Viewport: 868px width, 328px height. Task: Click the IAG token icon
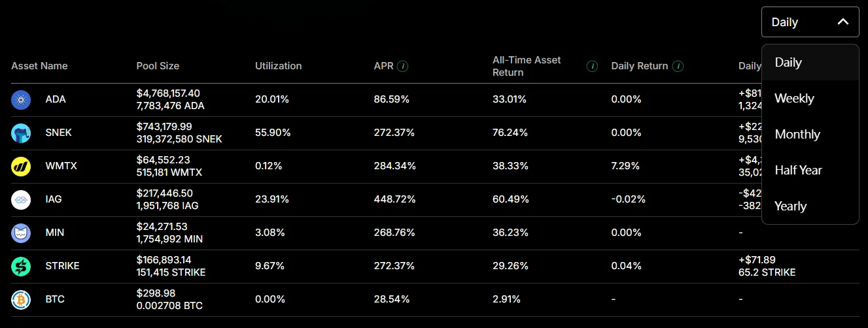[21, 200]
